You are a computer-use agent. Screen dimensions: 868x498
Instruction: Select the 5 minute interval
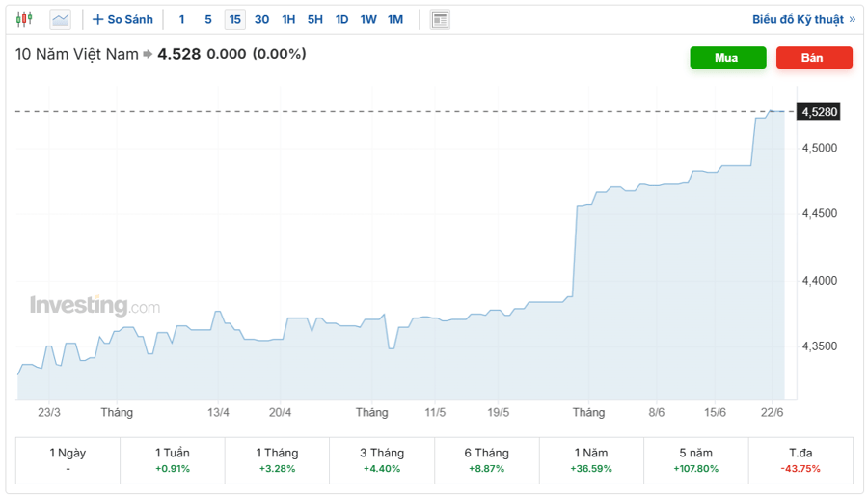click(208, 20)
